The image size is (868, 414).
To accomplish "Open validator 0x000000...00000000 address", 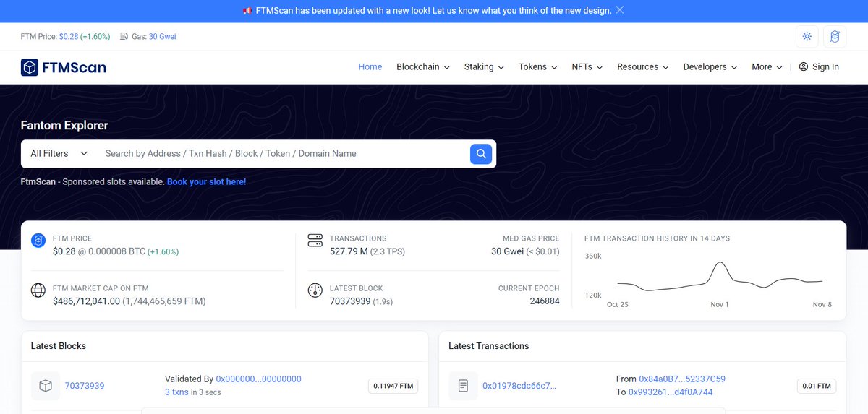I will 258,379.
